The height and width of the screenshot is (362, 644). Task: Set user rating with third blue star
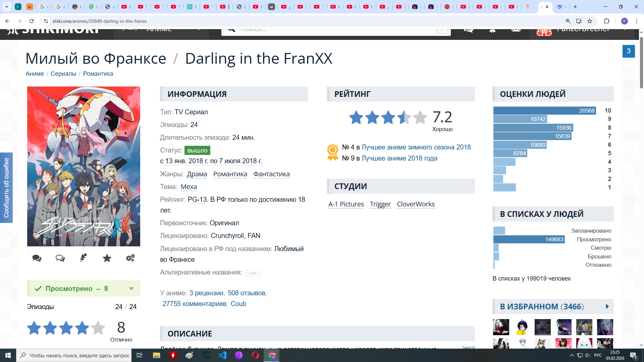(66, 328)
